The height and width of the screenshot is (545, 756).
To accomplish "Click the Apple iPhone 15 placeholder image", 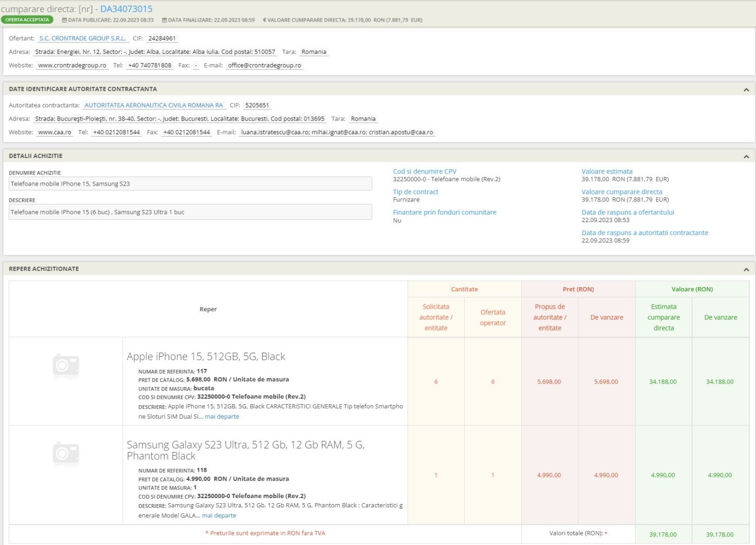I will pos(66,366).
